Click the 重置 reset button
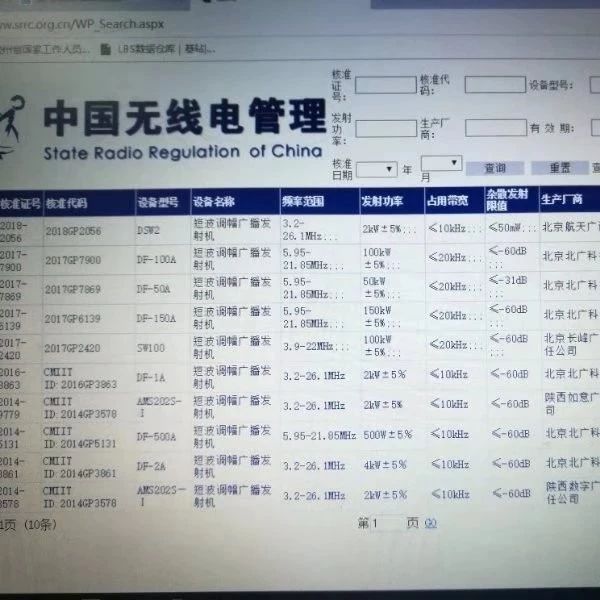Viewport: 600px width, 600px height. (559, 168)
